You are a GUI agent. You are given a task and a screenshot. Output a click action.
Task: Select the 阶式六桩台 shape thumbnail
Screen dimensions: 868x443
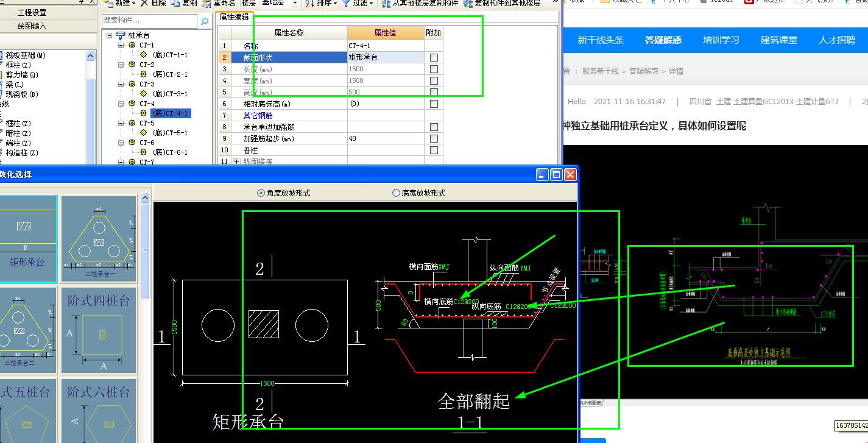[99, 411]
